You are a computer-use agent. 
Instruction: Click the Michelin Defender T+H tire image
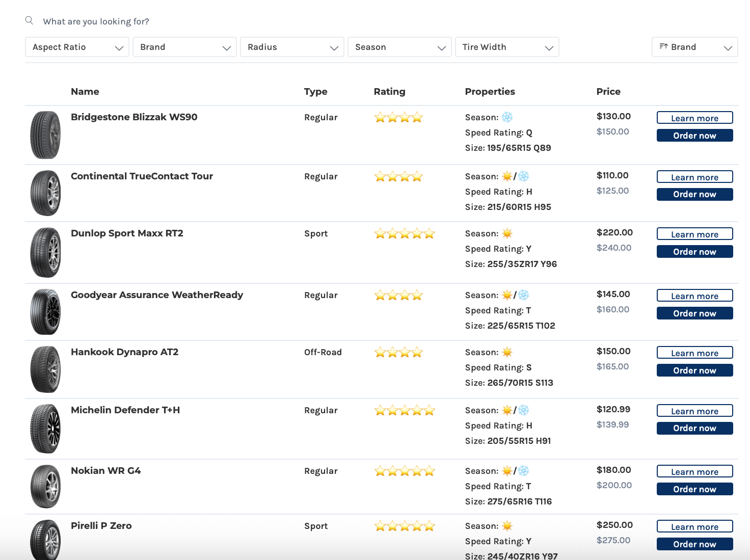coord(45,429)
